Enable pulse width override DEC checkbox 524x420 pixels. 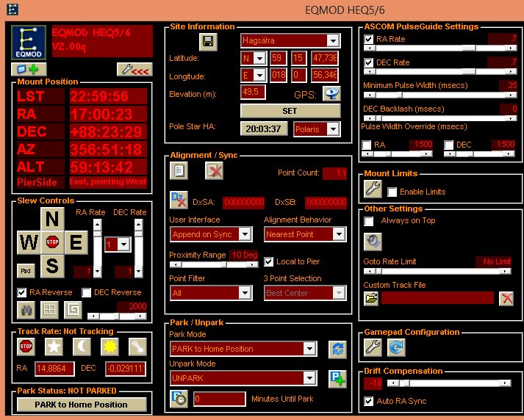(449, 145)
